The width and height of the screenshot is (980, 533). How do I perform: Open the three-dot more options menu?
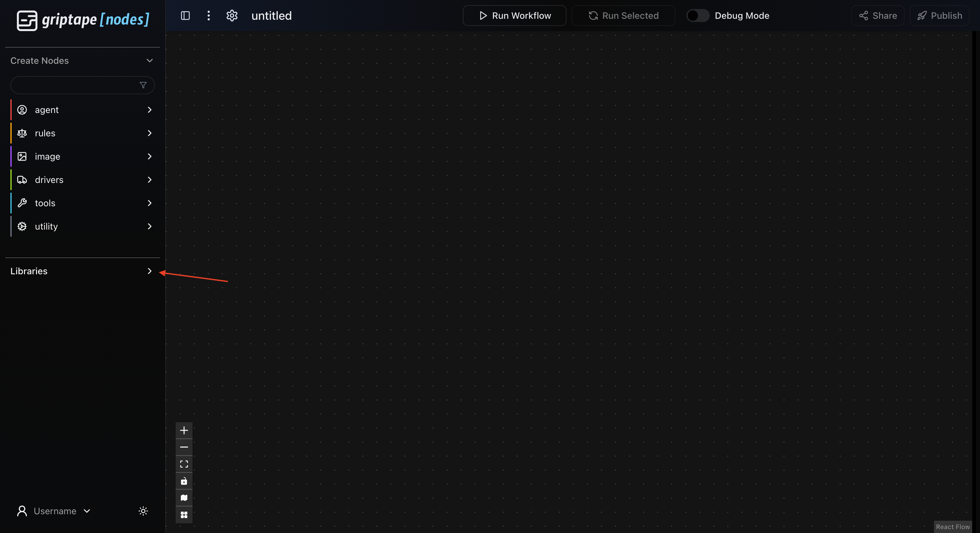208,16
